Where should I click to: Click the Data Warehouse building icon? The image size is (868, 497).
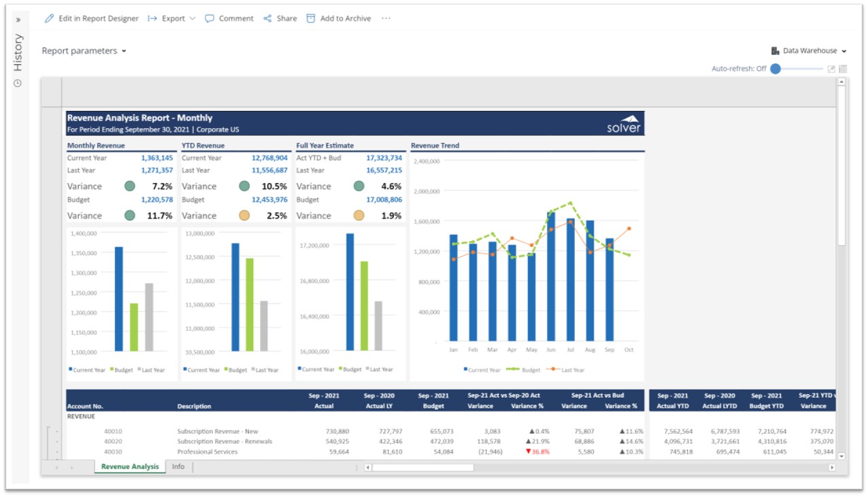775,51
